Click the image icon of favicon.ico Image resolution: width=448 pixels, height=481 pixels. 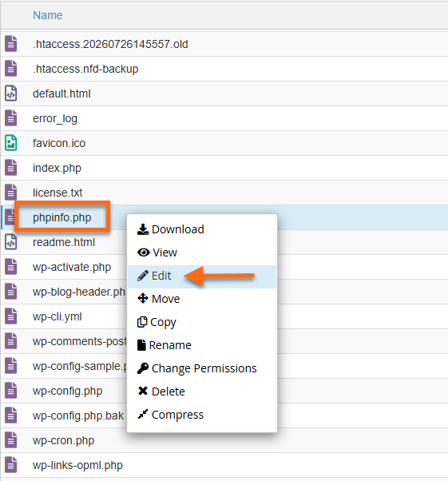pyautogui.click(x=10, y=143)
